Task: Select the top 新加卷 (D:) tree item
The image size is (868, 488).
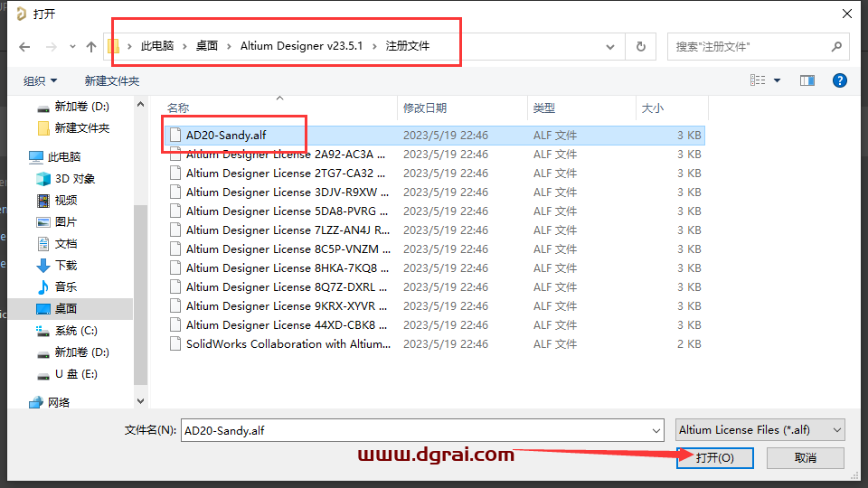Action: (73, 107)
